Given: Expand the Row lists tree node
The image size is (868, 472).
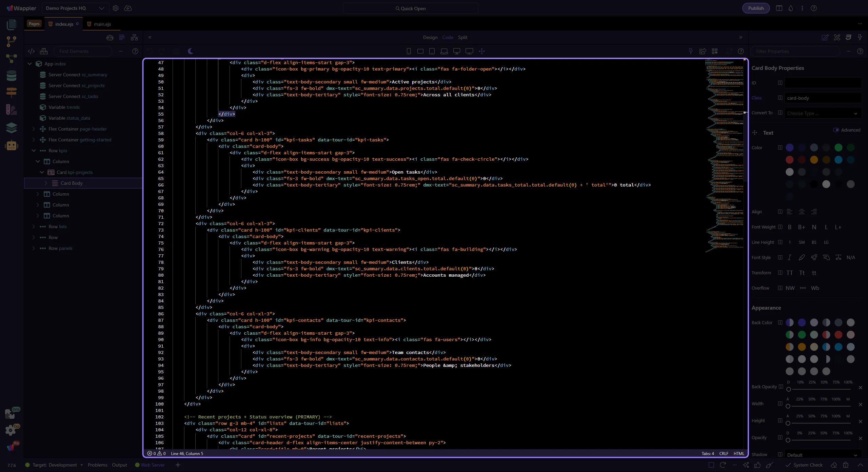Looking at the screenshot, I should 34,227.
